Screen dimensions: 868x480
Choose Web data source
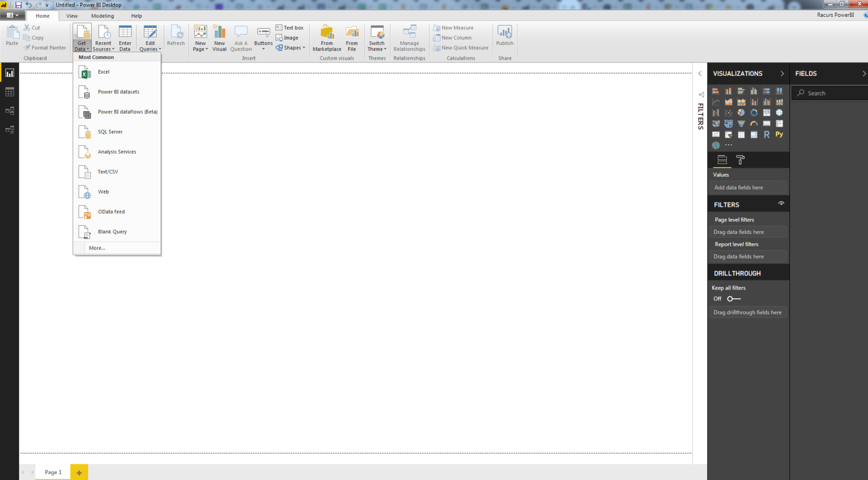point(117,192)
